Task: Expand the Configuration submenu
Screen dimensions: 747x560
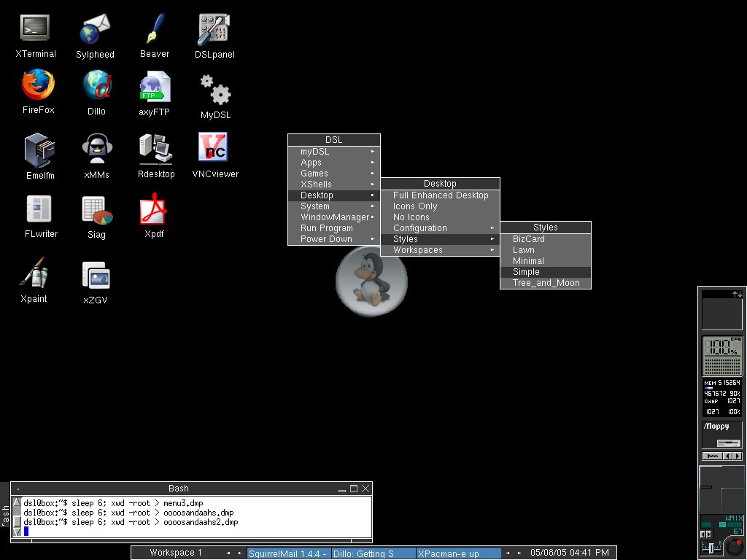Action: pyautogui.click(x=440, y=228)
